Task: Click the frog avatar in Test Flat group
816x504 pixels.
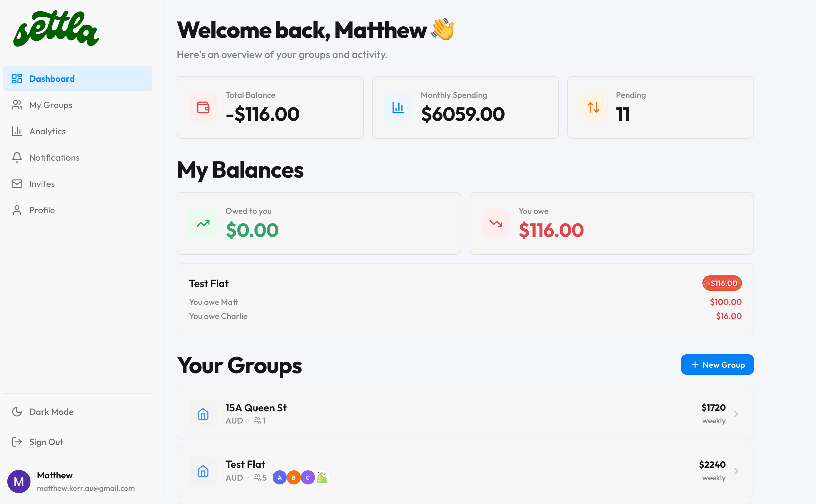Action: pos(322,477)
